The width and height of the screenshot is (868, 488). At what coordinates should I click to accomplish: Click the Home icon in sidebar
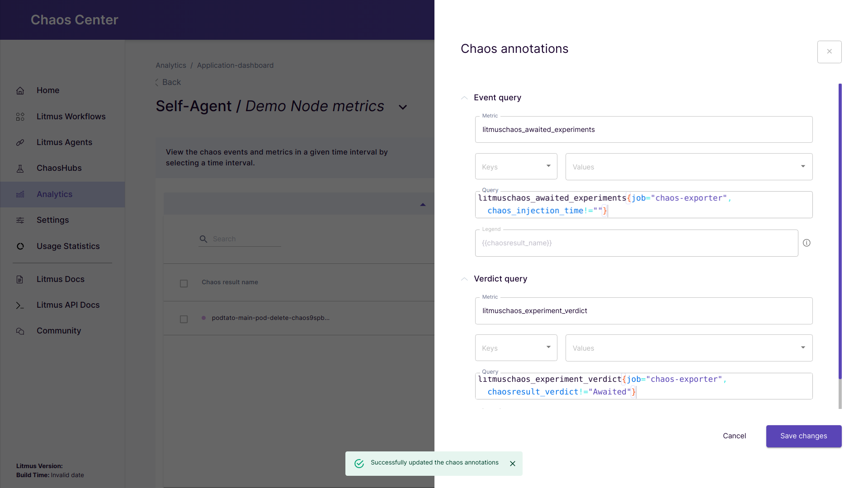[20, 91]
